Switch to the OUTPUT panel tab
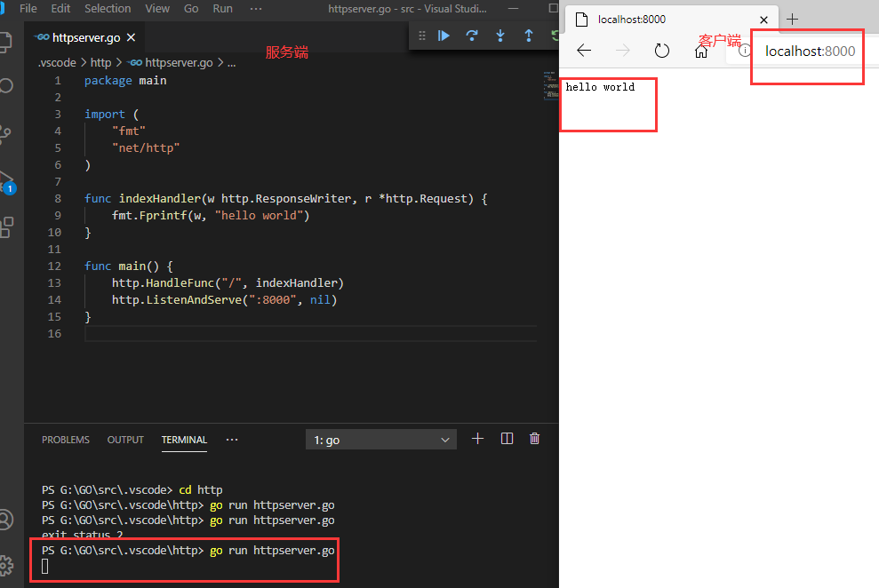 tap(125, 439)
